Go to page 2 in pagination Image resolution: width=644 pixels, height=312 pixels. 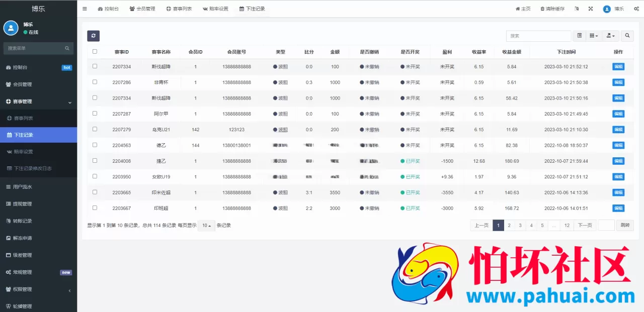click(x=509, y=226)
